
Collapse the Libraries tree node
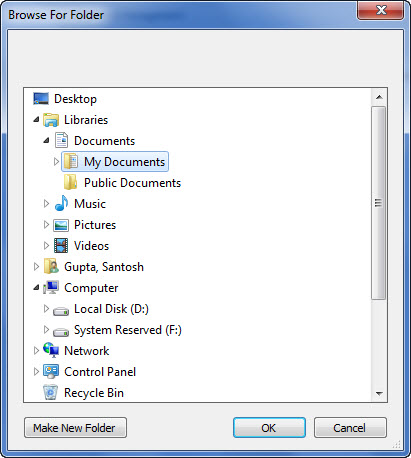[36, 120]
